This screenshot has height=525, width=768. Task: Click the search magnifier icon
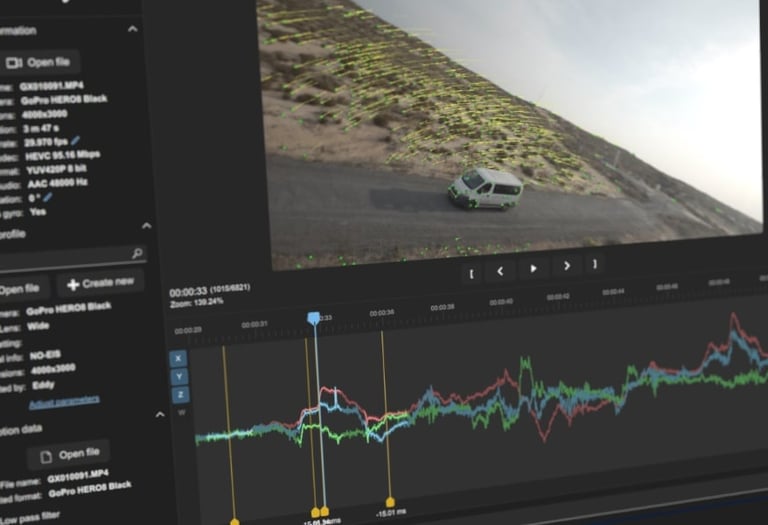137,253
